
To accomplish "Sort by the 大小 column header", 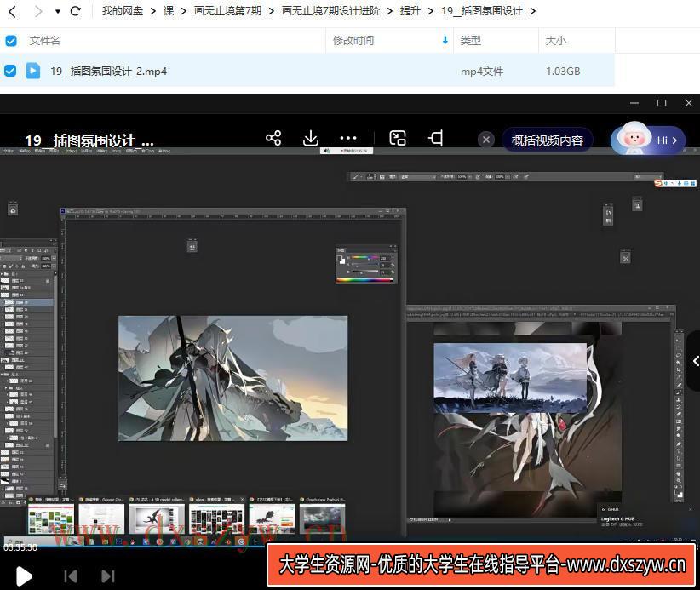I will pyautogui.click(x=555, y=41).
